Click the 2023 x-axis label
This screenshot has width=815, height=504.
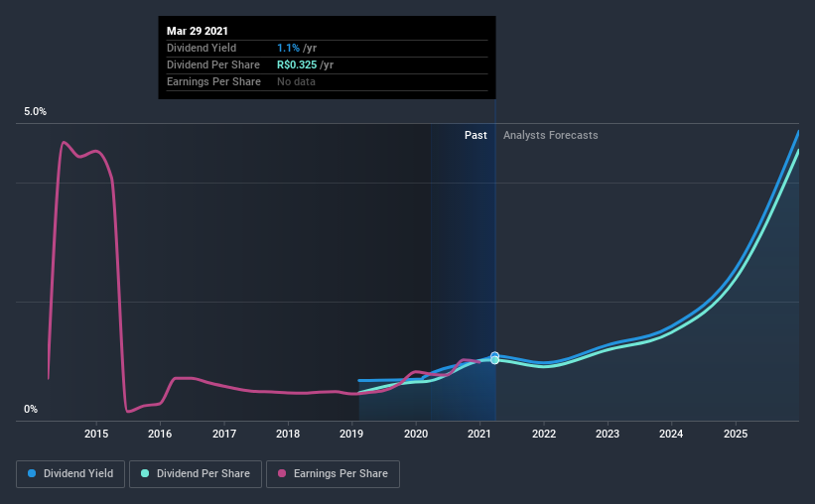608,434
